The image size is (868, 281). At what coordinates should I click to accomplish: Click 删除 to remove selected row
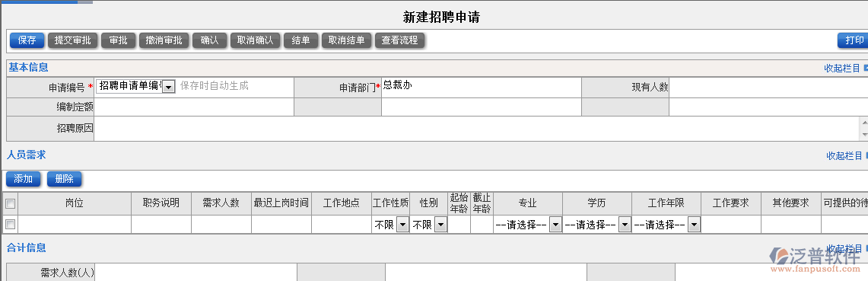64,179
